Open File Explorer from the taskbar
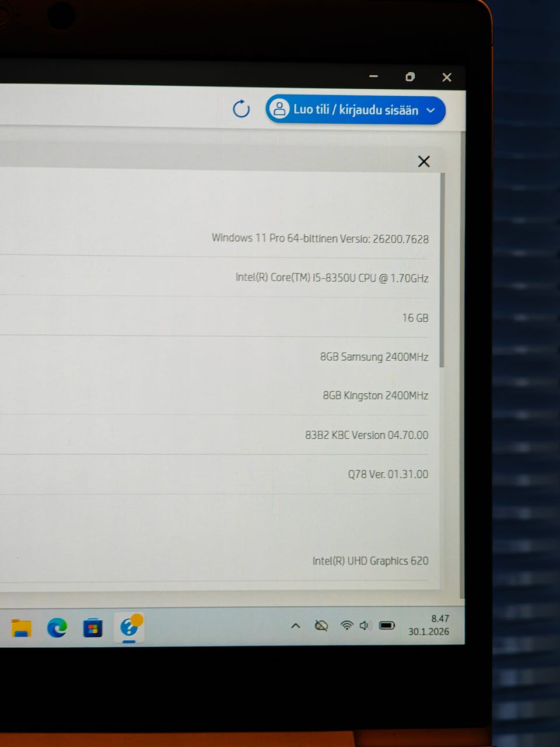 [x=21, y=628]
